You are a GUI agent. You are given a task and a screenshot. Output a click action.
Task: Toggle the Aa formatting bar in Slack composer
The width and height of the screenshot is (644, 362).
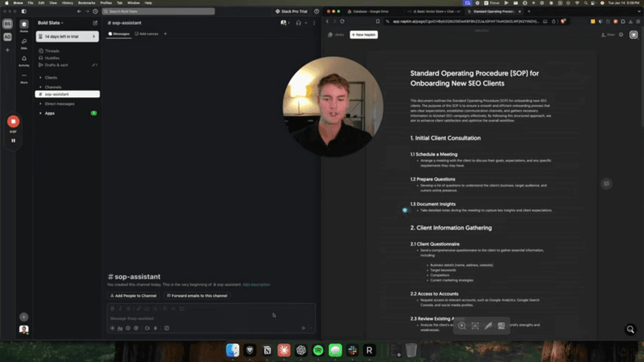(x=120, y=328)
